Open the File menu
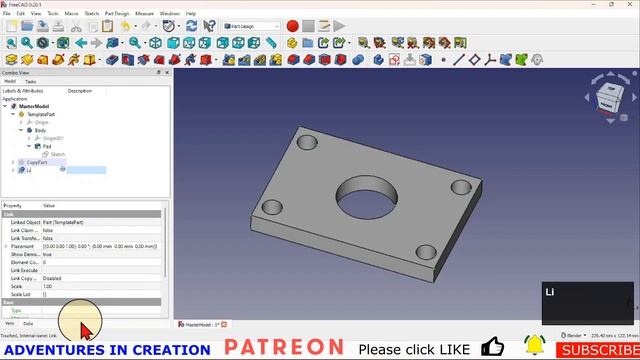 point(7,13)
